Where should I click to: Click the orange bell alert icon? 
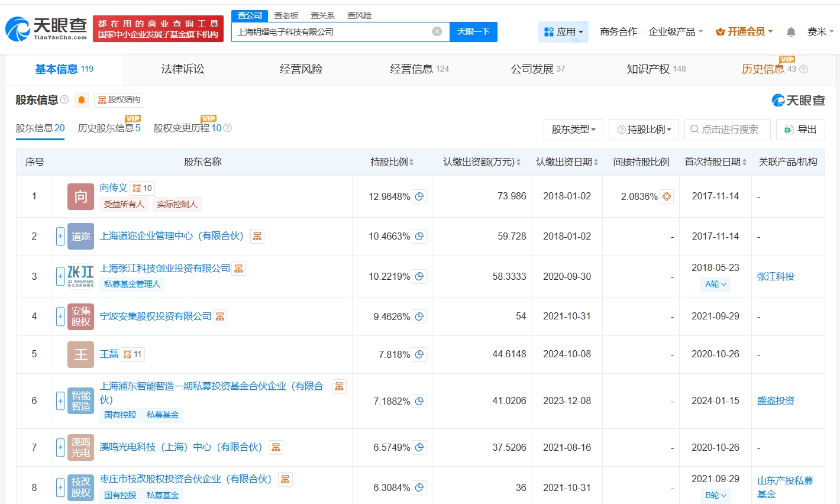point(82,100)
